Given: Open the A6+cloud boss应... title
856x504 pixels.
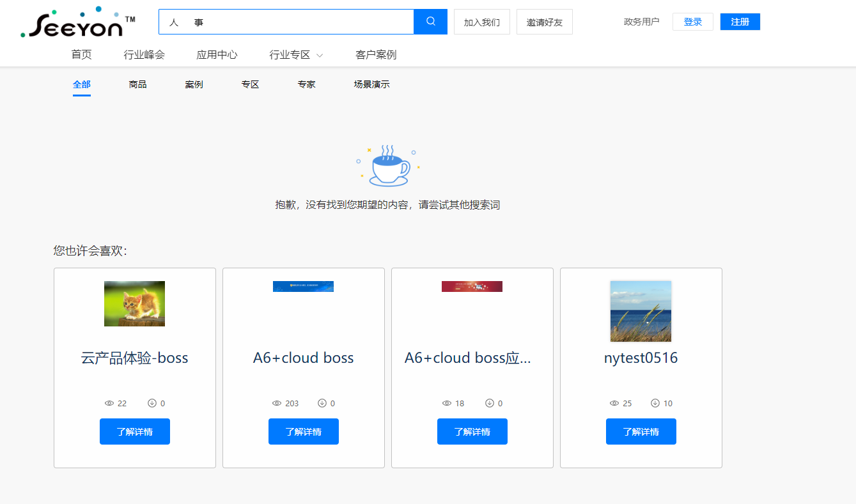Looking at the screenshot, I should click(x=469, y=358).
